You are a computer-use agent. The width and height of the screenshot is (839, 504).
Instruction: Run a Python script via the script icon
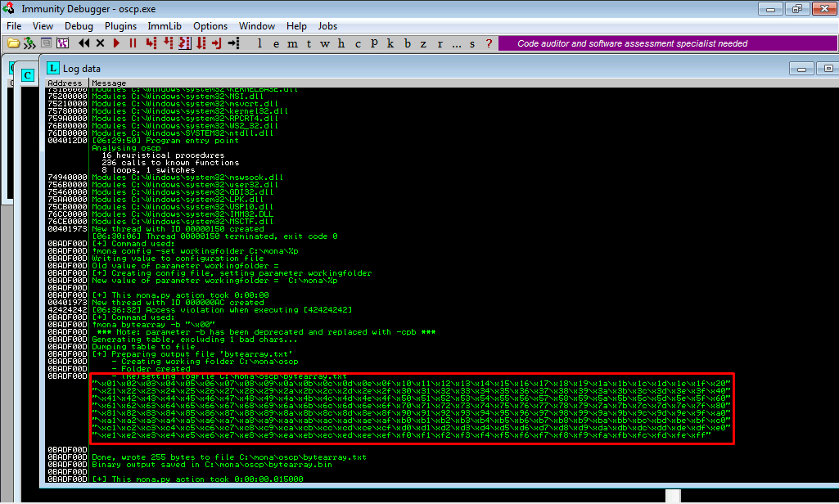29,43
